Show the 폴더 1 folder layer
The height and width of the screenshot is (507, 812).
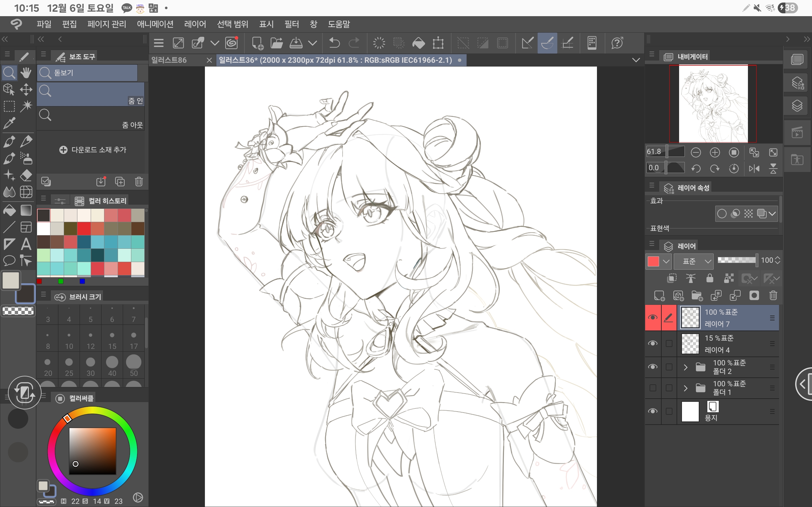pyautogui.click(x=653, y=388)
